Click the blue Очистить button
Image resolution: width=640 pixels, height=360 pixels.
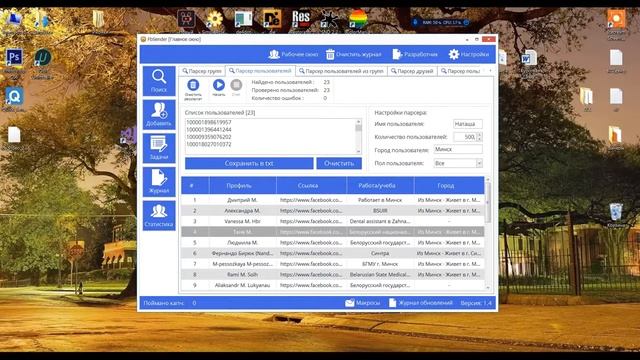(339, 163)
